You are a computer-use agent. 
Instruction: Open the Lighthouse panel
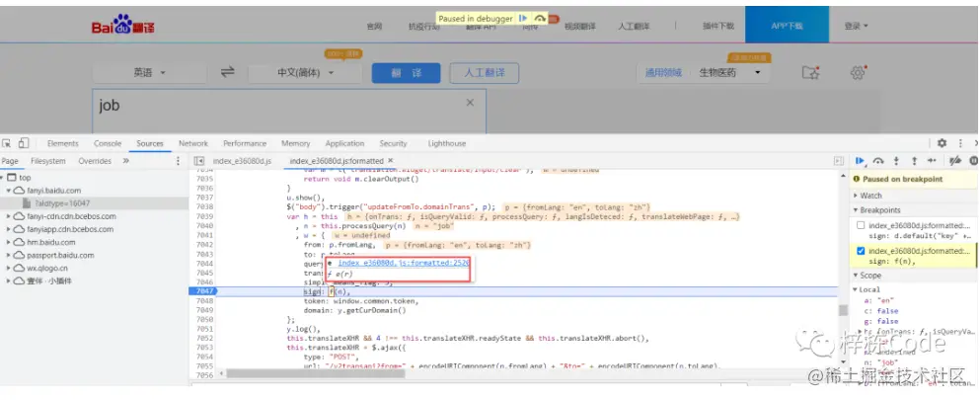[447, 143]
